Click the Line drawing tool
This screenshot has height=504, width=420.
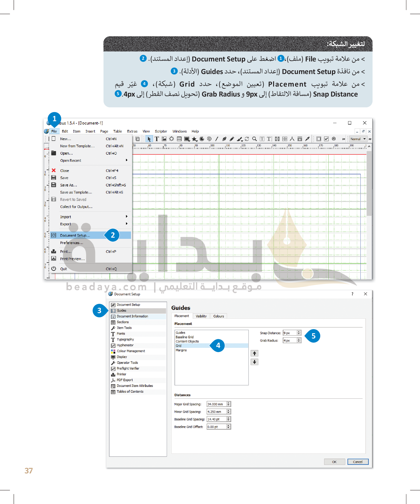coord(217,139)
